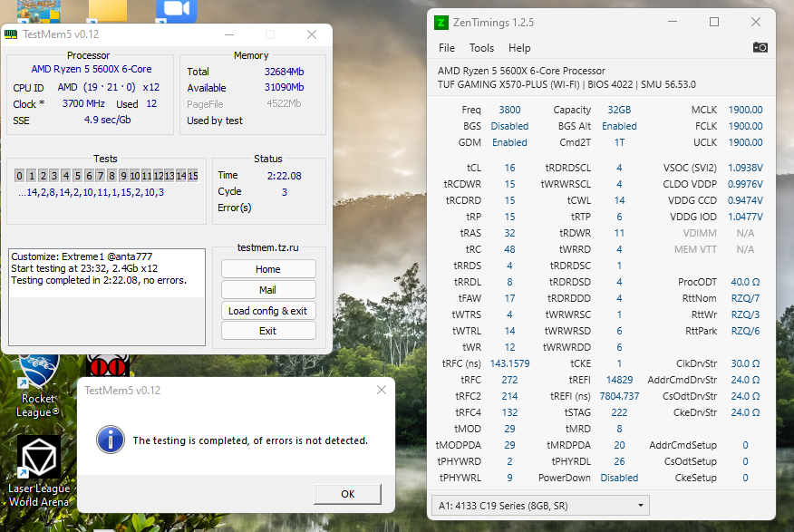794x532 pixels.
Task: Click the CLDO VDDP value 0.9976V
Action: pyautogui.click(x=745, y=184)
